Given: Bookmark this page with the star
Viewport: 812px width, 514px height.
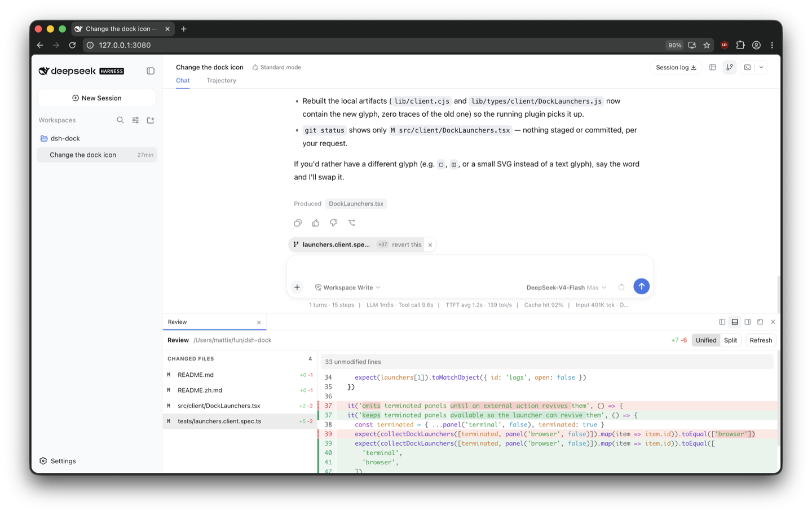Looking at the screenshot, I should click(707, 45).
